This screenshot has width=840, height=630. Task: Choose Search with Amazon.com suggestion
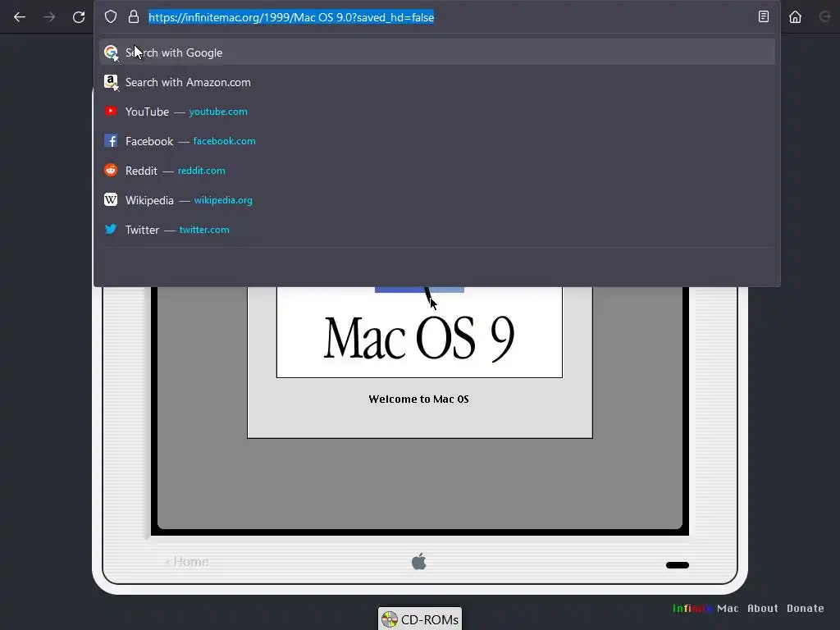(x=436, y=82)
